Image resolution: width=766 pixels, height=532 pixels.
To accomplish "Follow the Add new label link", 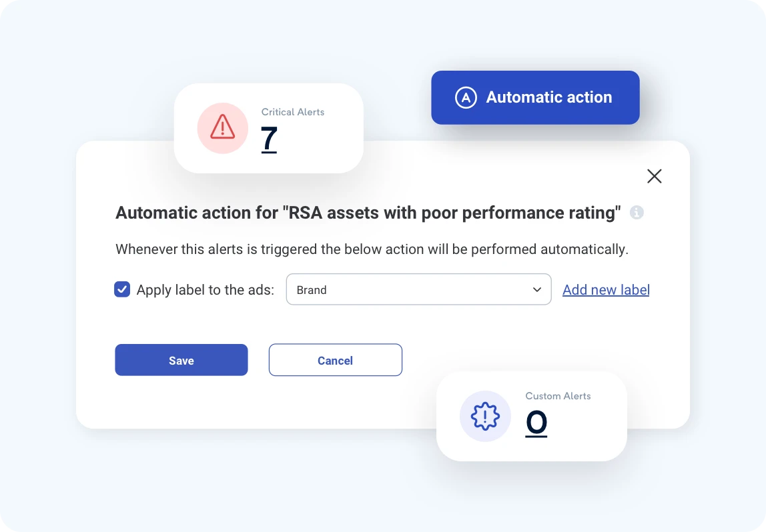I will tap(606, 290).
